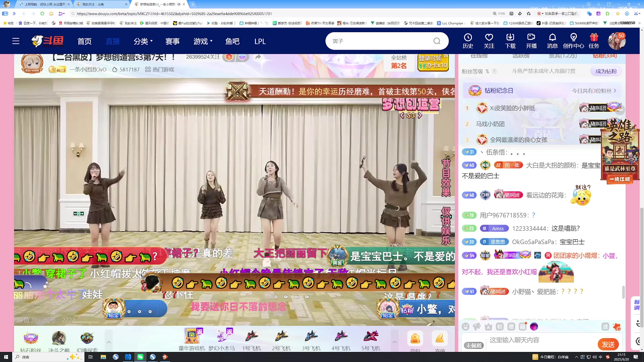Toggle the browser bookmark star
This screenshot has height=362, width=644.
529,14
